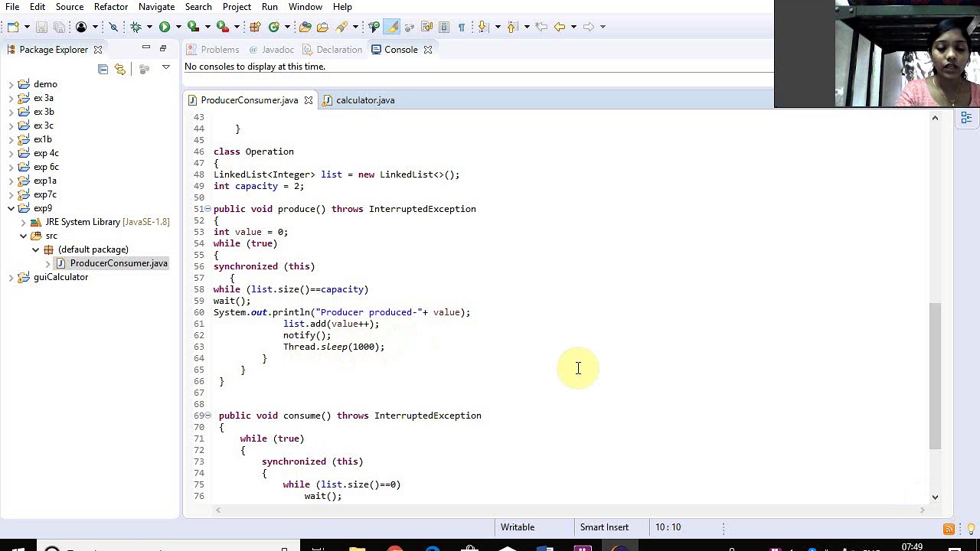The image size is (980, 551).
Task: Close the Package Explorer view
Action: tap(97, 50)
